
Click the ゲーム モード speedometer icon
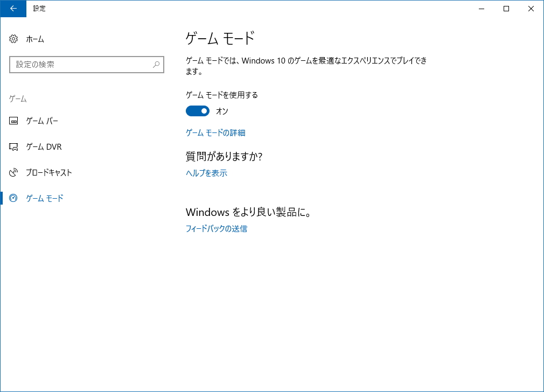(x=13, y=198)
